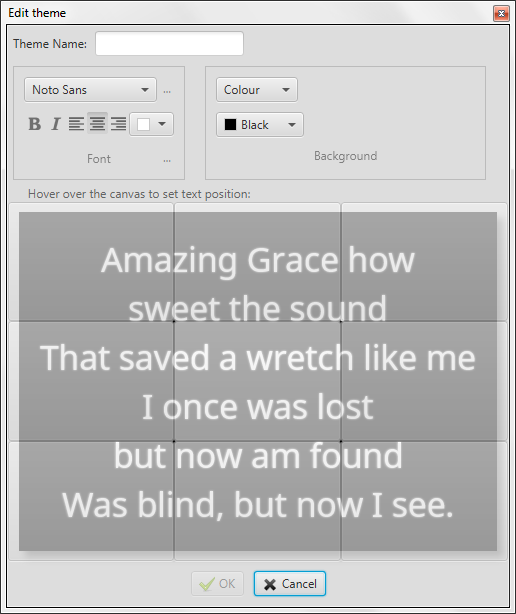This screenshot has height=614, width=516.
Task: Select center text alignment
Action: point(97,124)
